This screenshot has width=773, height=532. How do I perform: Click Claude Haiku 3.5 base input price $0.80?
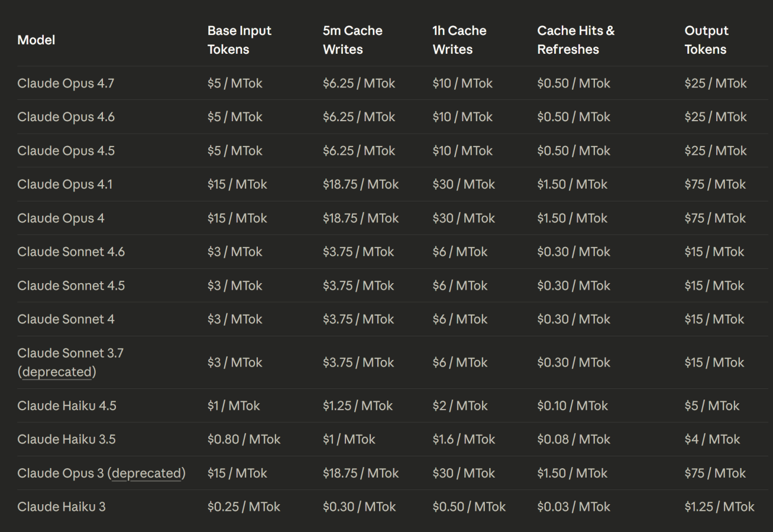(244, 439)
